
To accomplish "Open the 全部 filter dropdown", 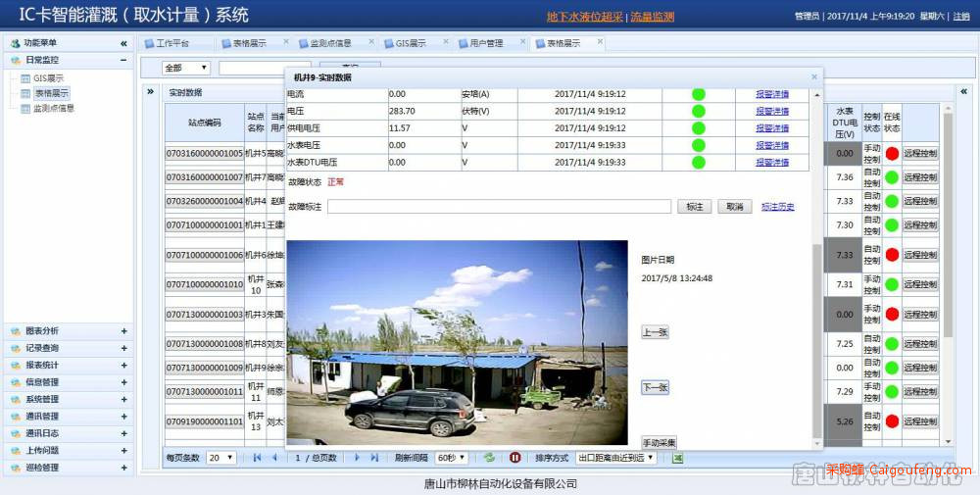I will coord(185,68).
